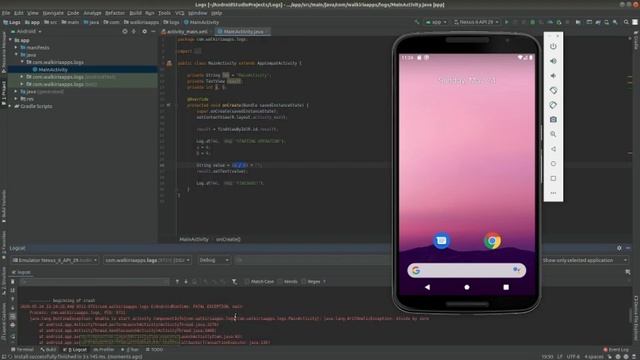Click the Make Project hammer icon
The height and width of the screenshot is (360, 640).
(x=417, y=22)
